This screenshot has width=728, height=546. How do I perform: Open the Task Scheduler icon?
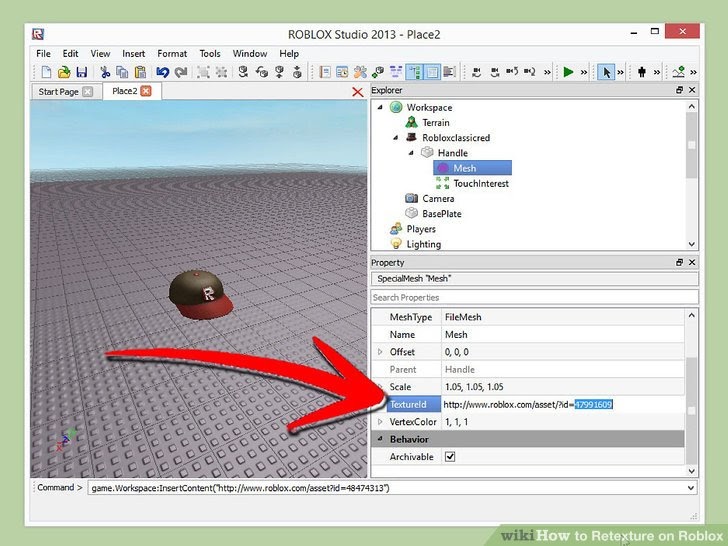coord(342,72)
